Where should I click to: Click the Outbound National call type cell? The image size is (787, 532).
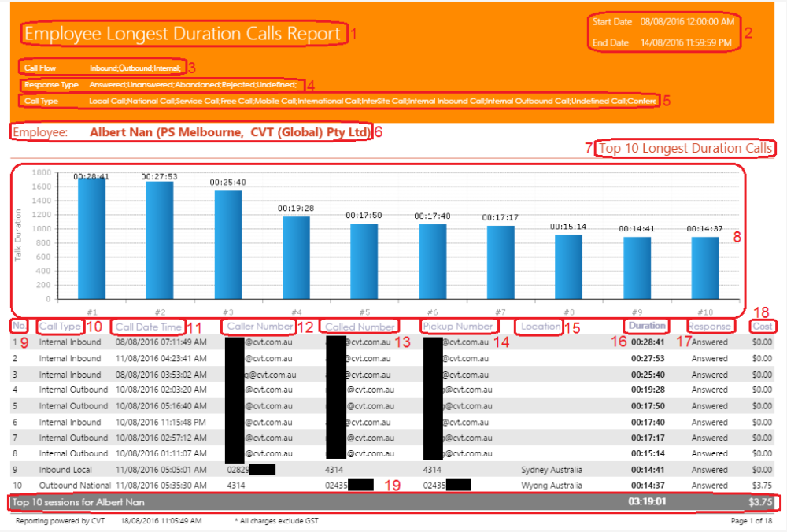click(x=75, y=486)
